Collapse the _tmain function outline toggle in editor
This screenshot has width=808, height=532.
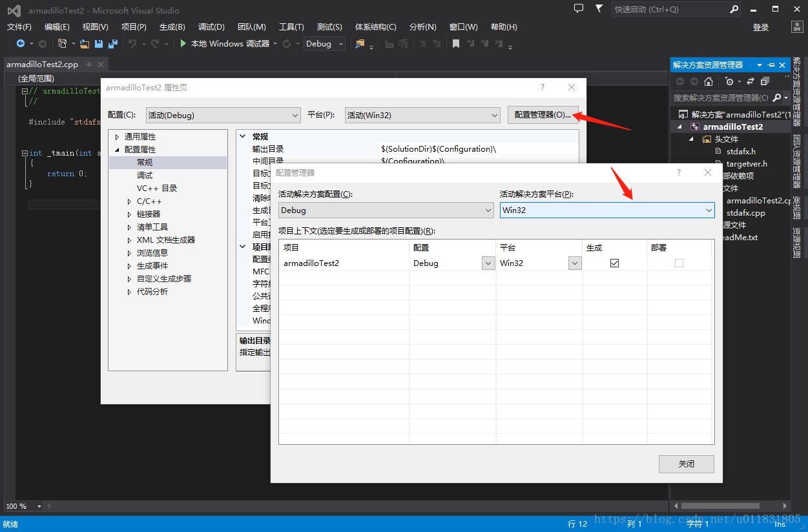click(25, 153)
